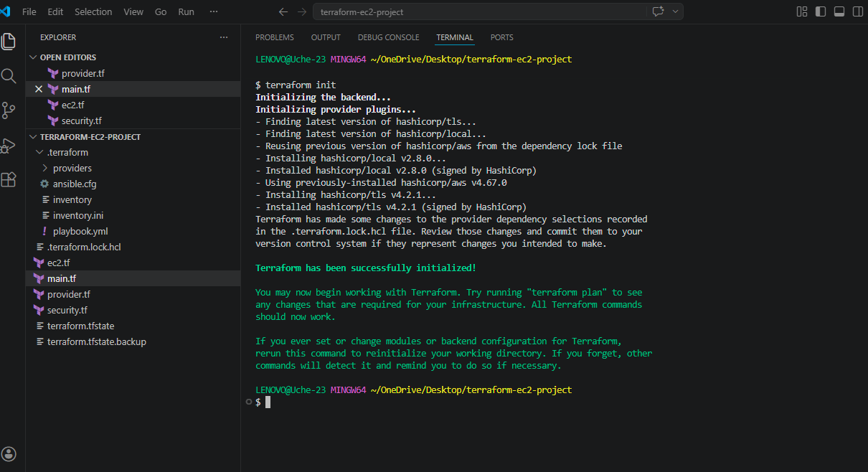Open the Extensions view

point(9,180)
